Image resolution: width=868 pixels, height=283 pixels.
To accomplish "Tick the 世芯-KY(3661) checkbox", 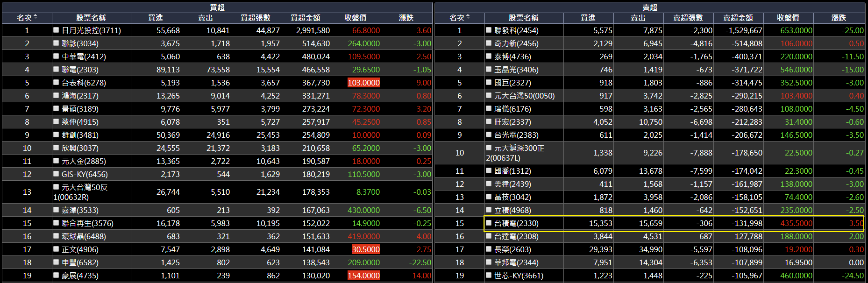I will tap(489, 275).
